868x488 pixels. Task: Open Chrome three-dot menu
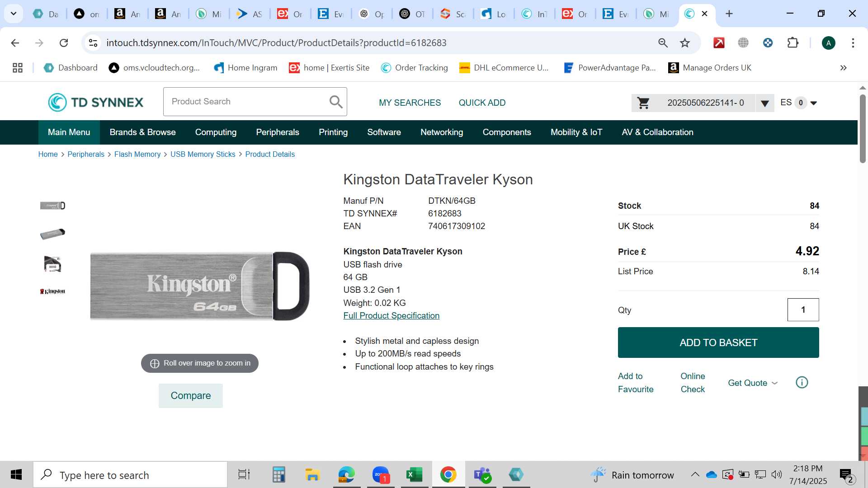coord(853,43)
